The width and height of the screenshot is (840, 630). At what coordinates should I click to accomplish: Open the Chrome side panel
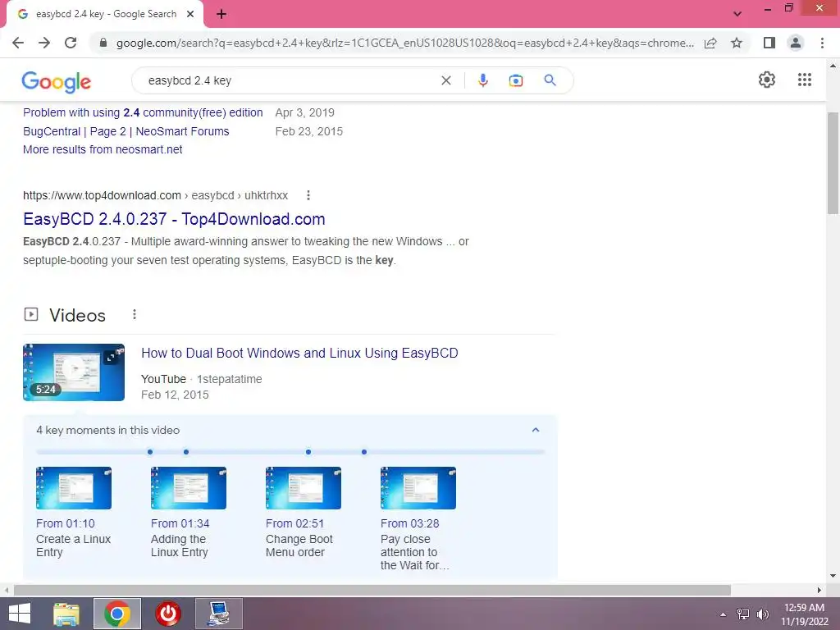pos(769,43)
